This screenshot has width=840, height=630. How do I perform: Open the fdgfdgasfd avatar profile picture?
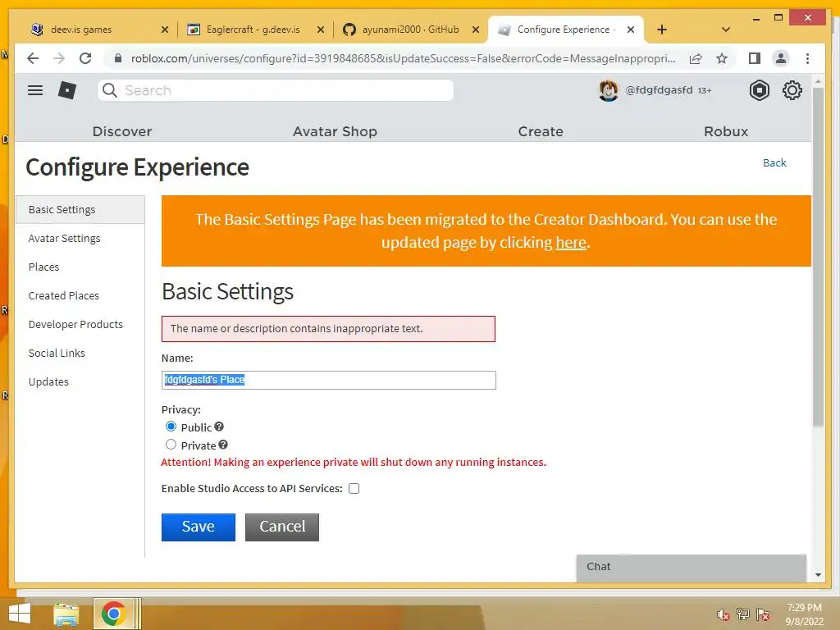(608, 90)
